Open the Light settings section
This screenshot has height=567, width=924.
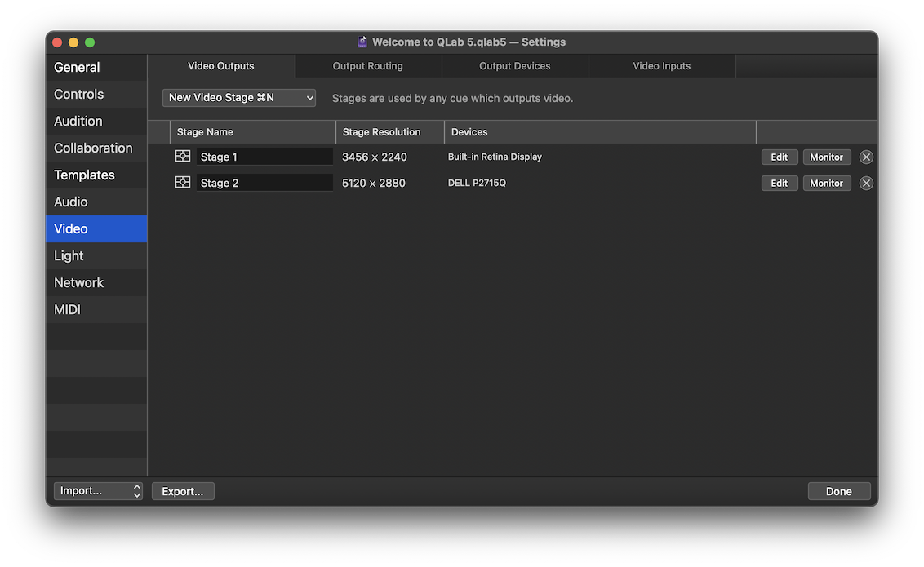click(68, 255)
